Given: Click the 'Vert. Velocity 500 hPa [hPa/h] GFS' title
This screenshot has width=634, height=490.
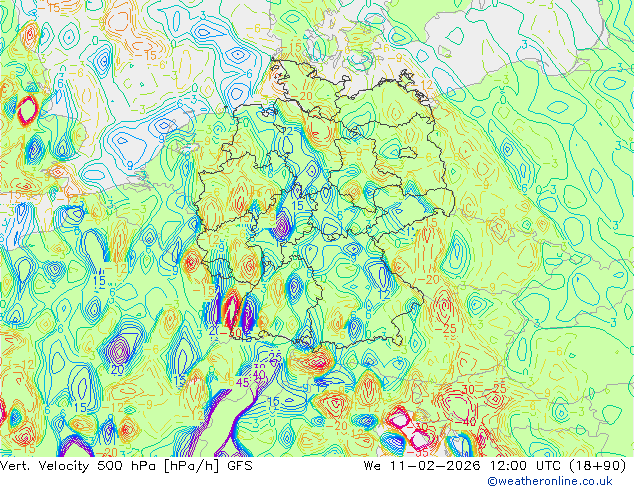Looking at the screenshot, I should coord(126,466).
